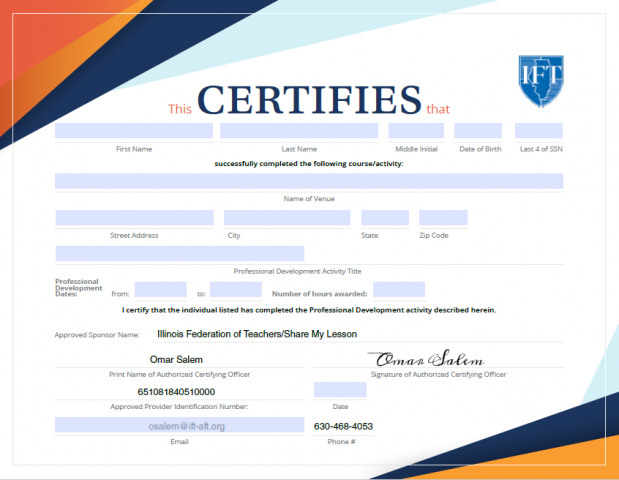619x480 pixels.
Task: Click the 'Approved Sponsor Name:' label
Action: 97,335
